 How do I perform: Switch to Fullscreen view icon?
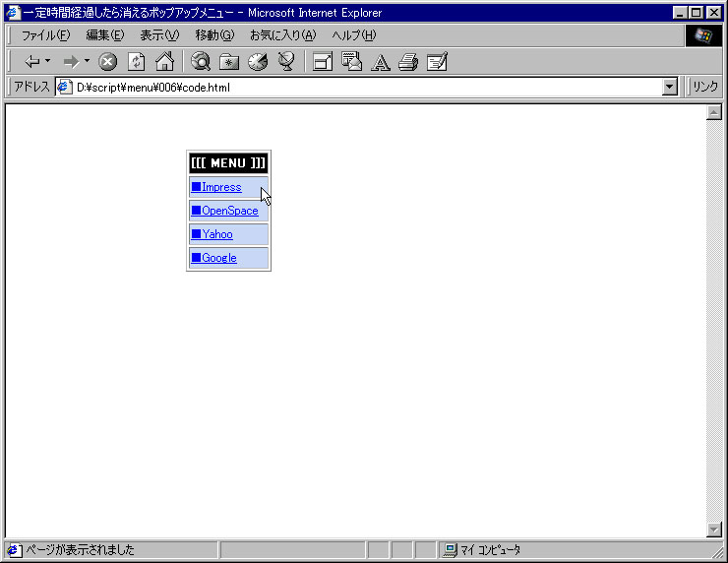coord(323,62)
